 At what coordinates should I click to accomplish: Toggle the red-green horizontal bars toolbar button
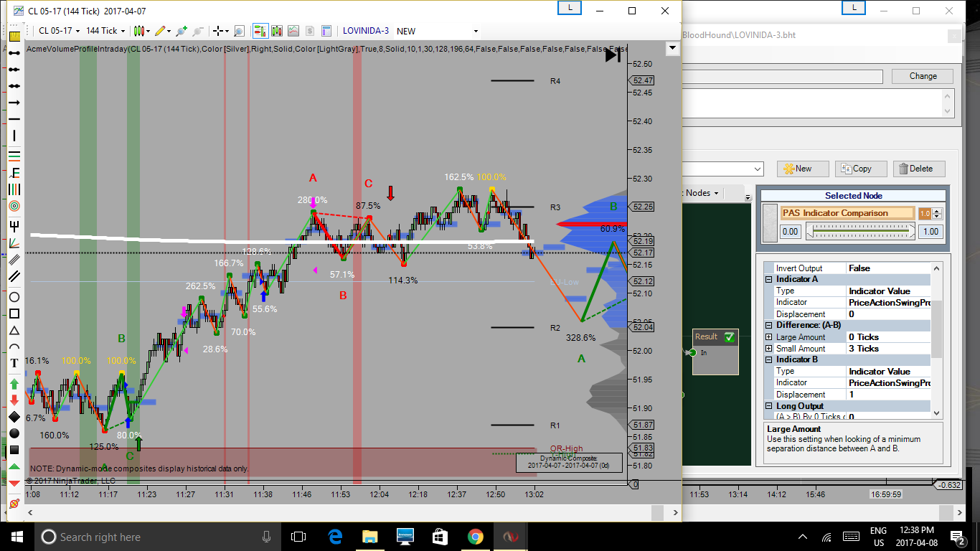coord(260,31)
